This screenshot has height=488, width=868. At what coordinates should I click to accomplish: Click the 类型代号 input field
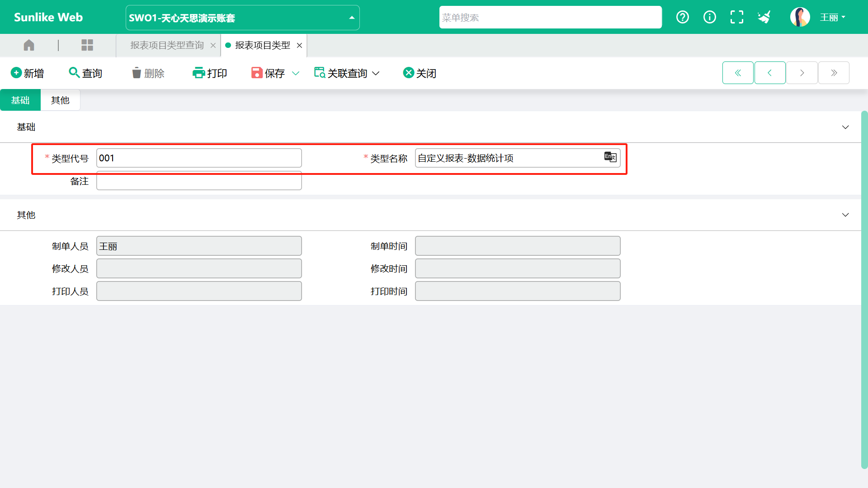(x=199, y=158)
